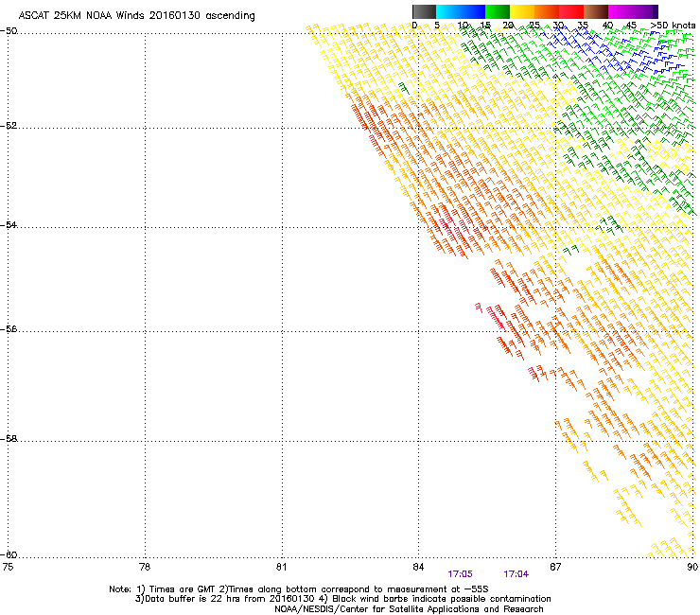Click the 75 longitude axis label
700x615 pixels.
(8, 567)
